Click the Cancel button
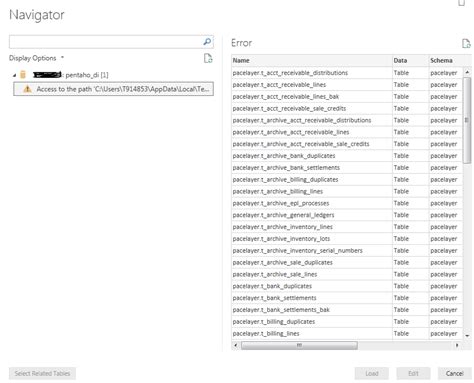This screenshot has height=383, width=474. 454,373
